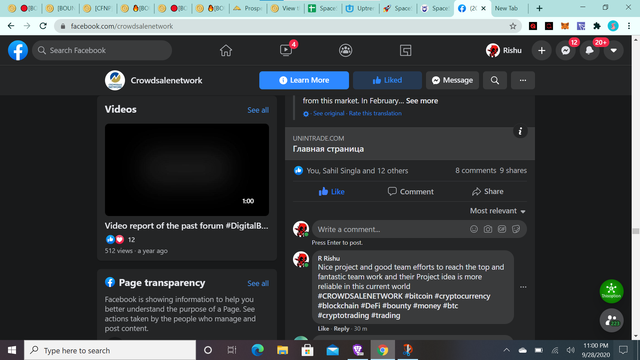
Task: Open the Groups icon in top nav
Action: tap(346, 51)
